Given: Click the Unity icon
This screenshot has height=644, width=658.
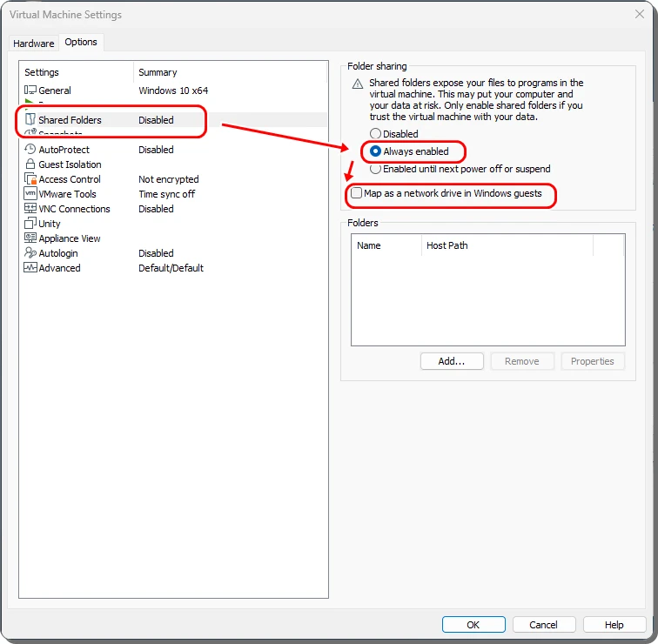Looking at the screenshot, I should (x=30, y=223).
